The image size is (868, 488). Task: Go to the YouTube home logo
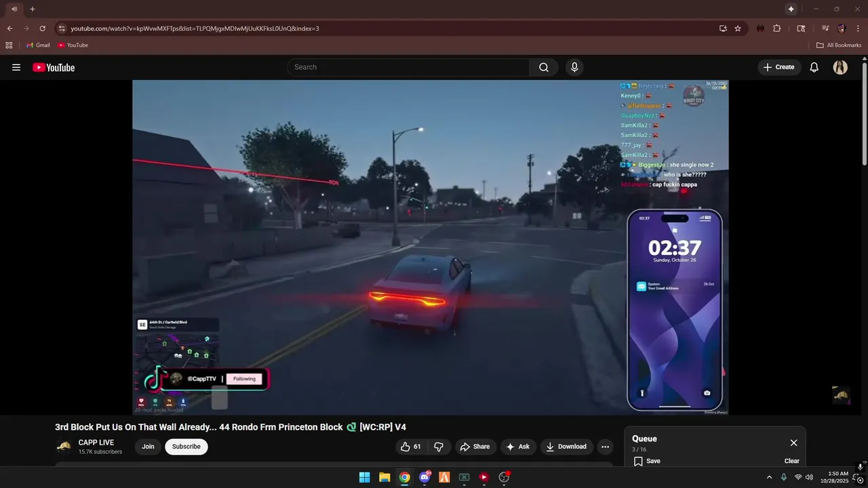54,67
